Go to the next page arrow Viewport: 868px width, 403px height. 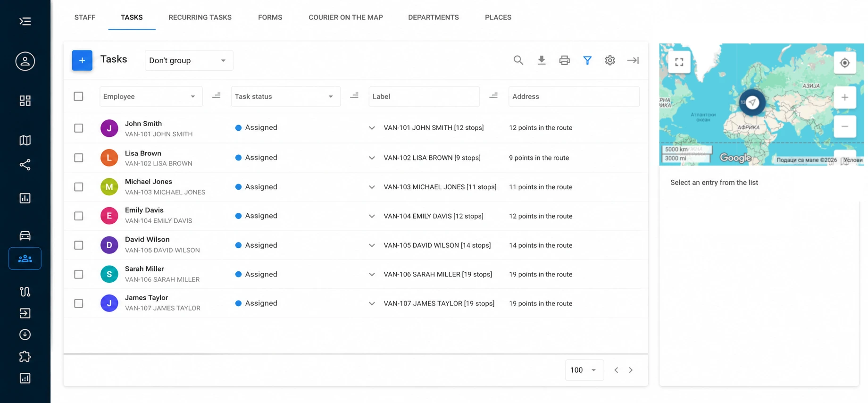point(631,370)
